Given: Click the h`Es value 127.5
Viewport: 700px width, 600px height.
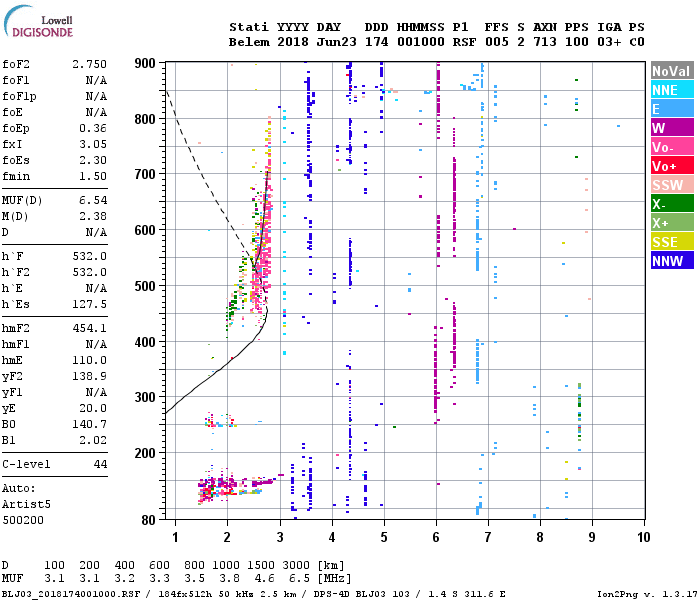Looking at the screenshot, I should pos(90,304).
